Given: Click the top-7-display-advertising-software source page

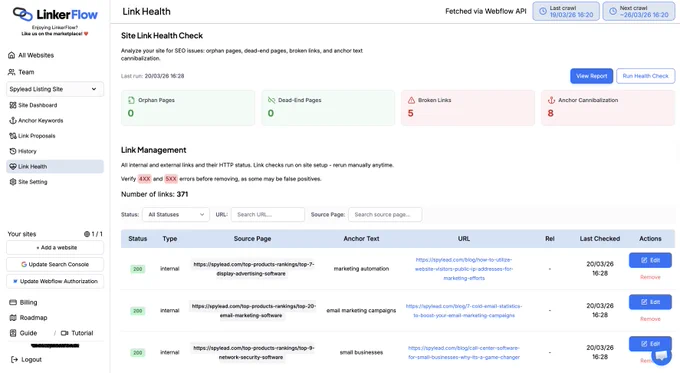Looking at the screenshot, I should [x=254, y=269].
